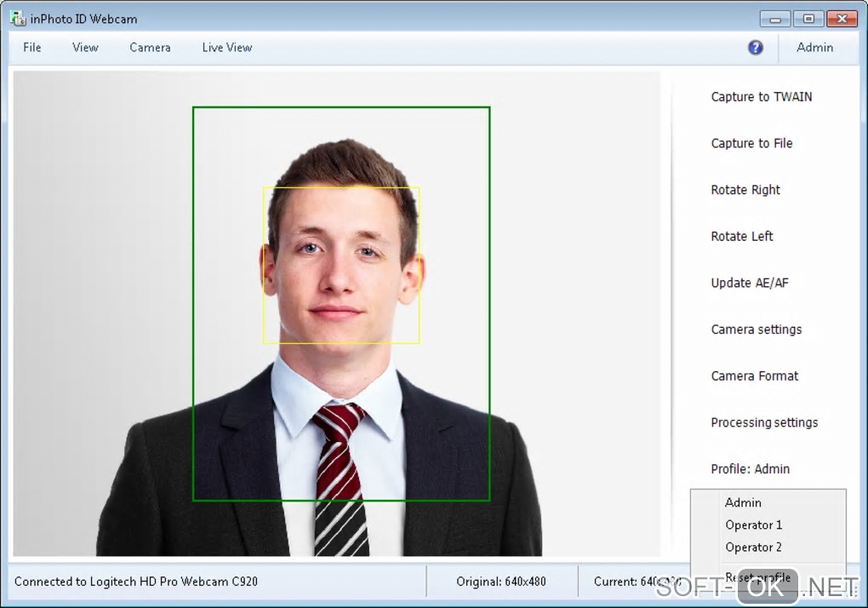Switch to Operator 2 profile
Screen dimensions: 868x608
point(753,548)
